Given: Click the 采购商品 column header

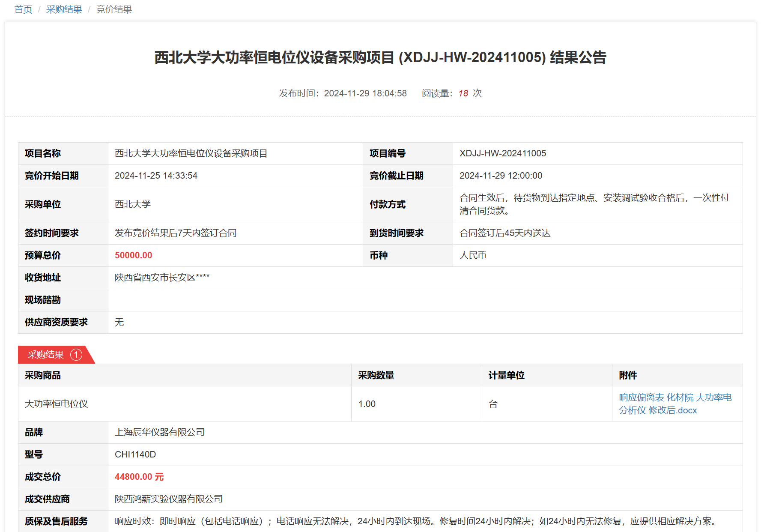Looking at the screenshot, I should point(43,375).
